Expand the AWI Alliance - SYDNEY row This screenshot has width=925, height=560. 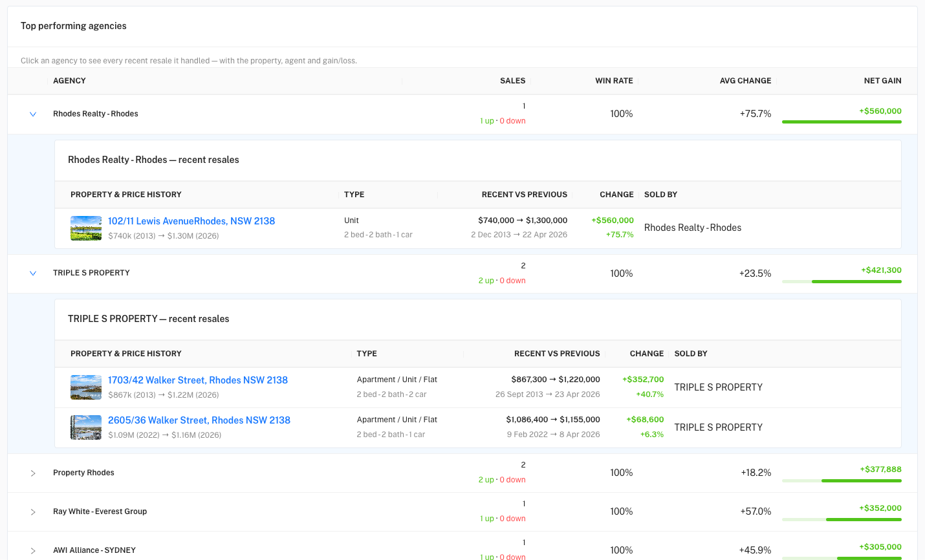[33, 551]
